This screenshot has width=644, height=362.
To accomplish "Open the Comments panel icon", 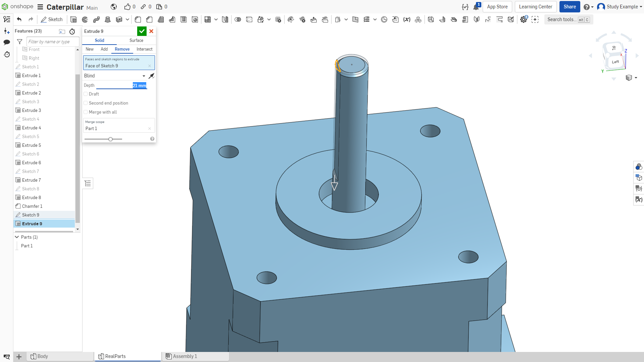I will [7, 42].
